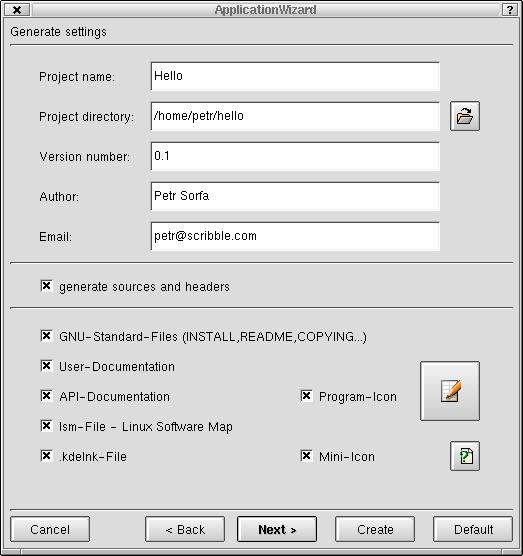This screenshot has height=556, width=523.
Task: Disable User-Documentation option
Action: (46, 366)
